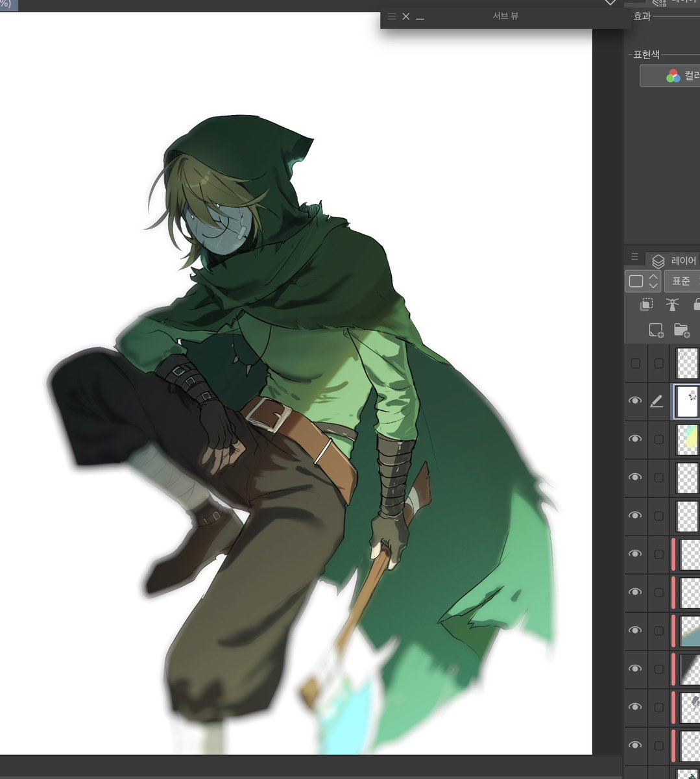Screen dimensions: 700x779
Task: Create a new raster layer
Action: [656, 330]
